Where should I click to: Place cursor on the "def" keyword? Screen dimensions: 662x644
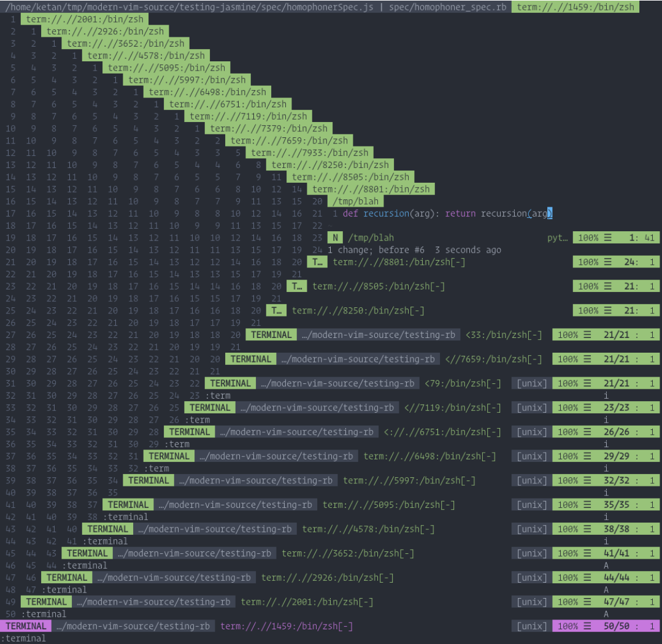click(350, 213)
